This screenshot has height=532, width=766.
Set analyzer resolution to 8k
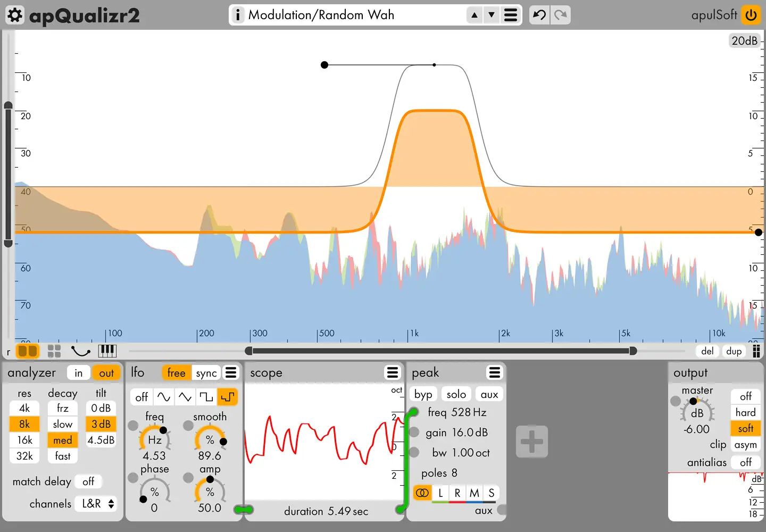point(24,424)
